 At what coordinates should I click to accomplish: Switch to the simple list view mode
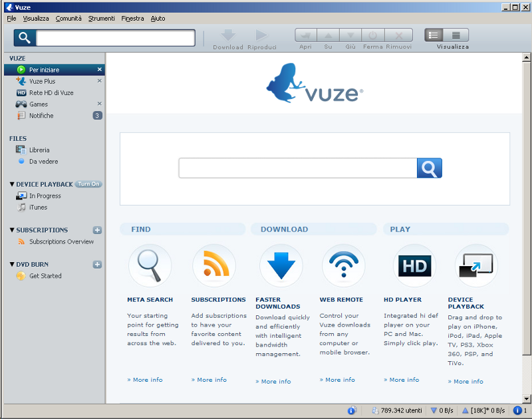point(435,35)
